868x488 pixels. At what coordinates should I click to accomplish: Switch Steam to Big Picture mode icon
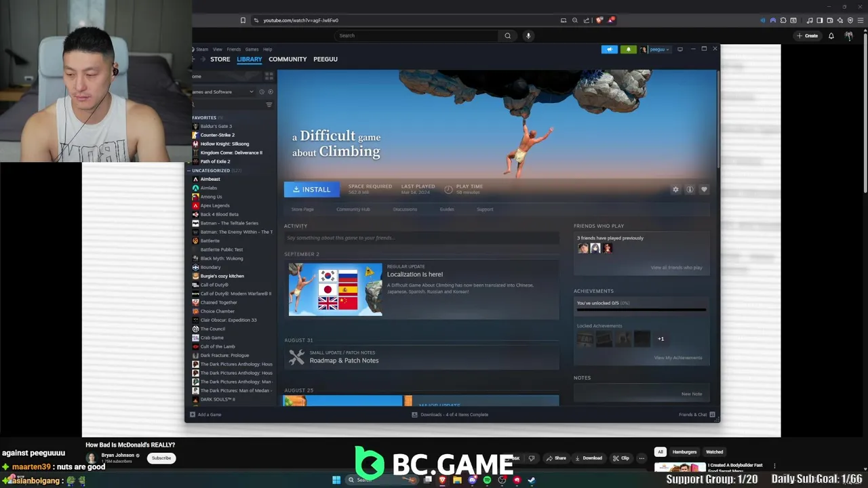click(x=680, y=49)
